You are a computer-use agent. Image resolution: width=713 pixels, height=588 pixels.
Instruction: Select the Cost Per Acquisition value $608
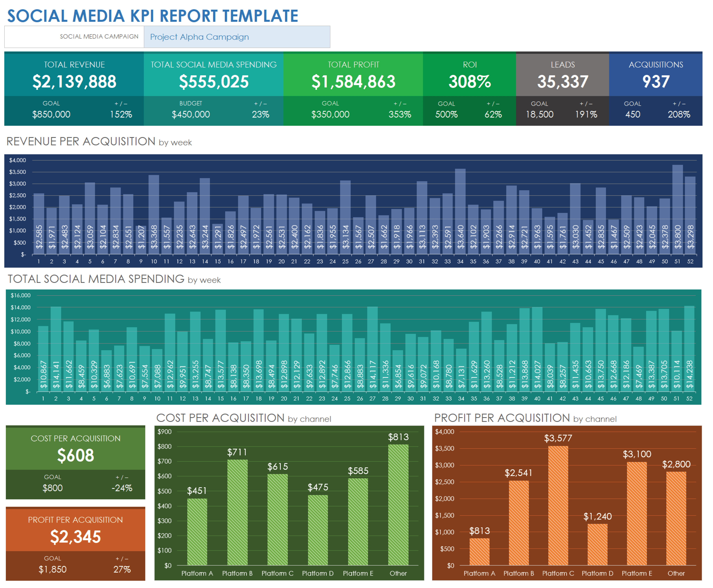76,455
